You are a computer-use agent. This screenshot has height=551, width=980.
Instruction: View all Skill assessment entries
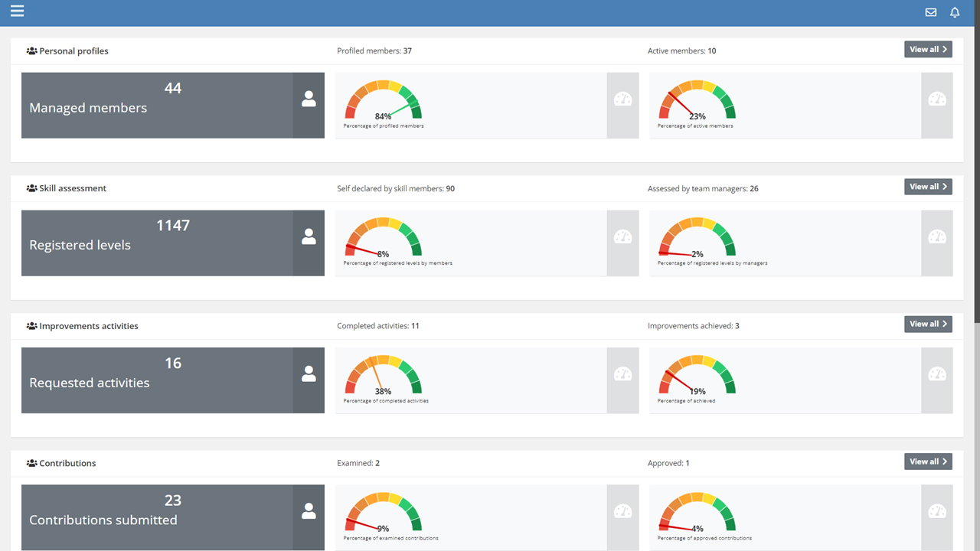928,187
